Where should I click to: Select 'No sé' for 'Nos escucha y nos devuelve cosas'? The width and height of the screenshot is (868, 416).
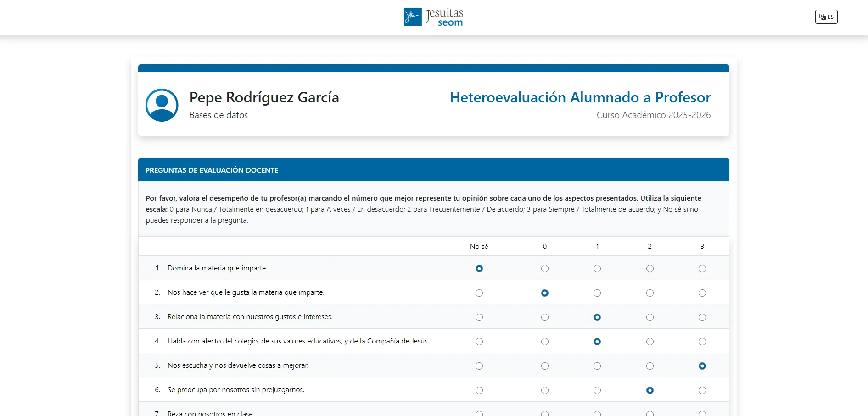coord(479,366)
